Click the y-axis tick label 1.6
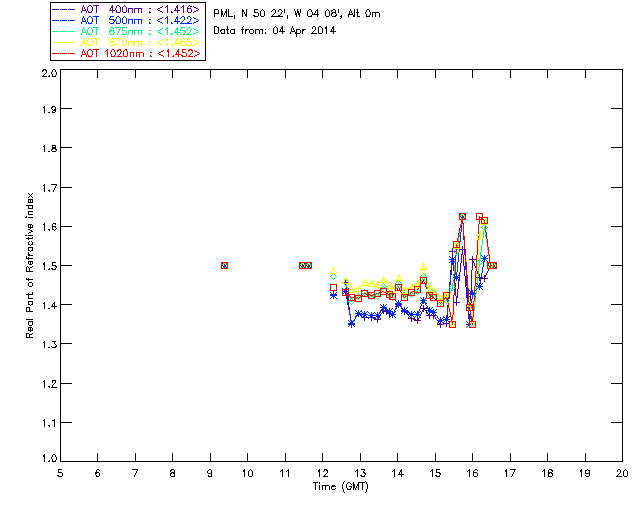The height and width of the screenshot is (512, 640). (49, 227)
